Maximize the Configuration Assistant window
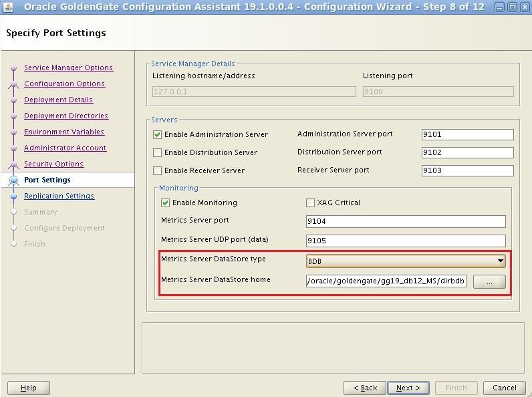This screenshot has height=397, width=532. click(x=512, y=7)
